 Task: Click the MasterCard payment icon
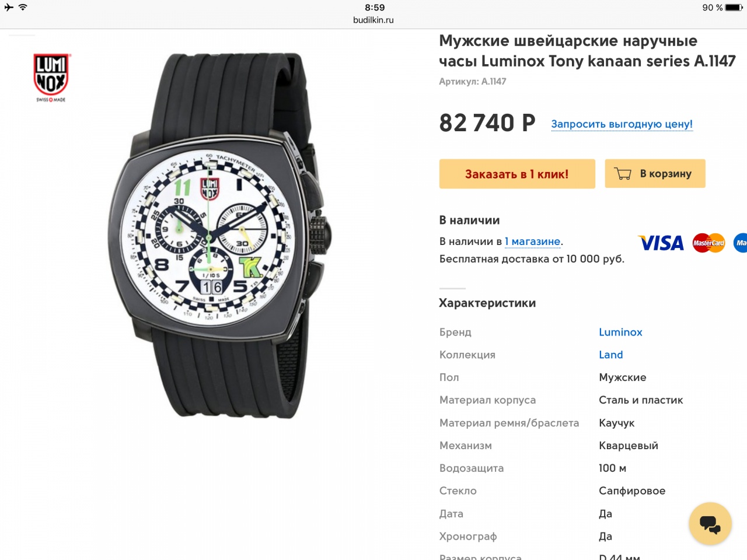coord(708,243)
